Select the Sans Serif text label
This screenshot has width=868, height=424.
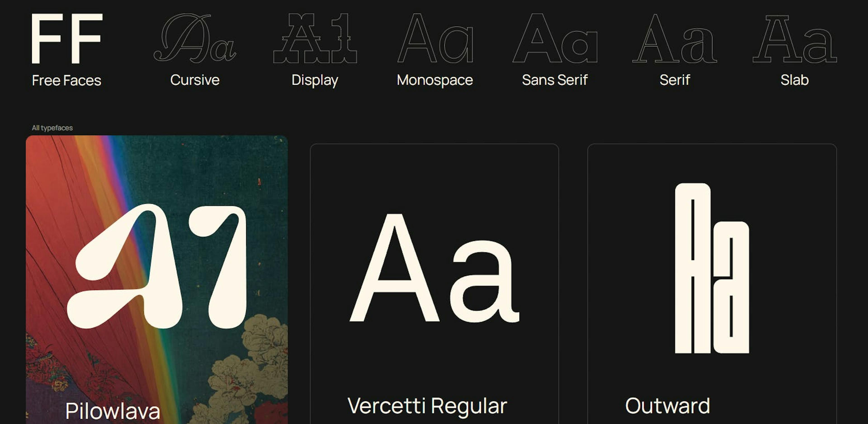click(x=555, y=80)
